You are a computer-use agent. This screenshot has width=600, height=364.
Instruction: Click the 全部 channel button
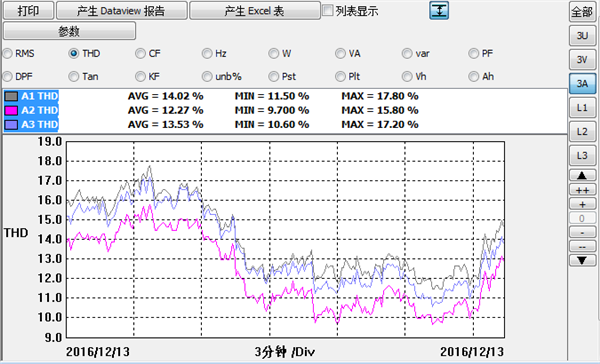pos(582,11)
